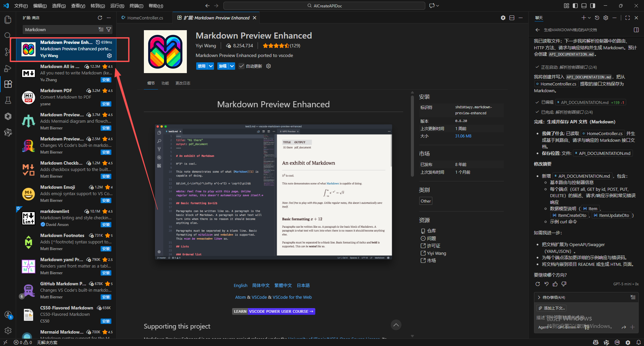The image size is (644, 346).
Task: Open the Explorer view in activity bar
Action: click(8, 20)
